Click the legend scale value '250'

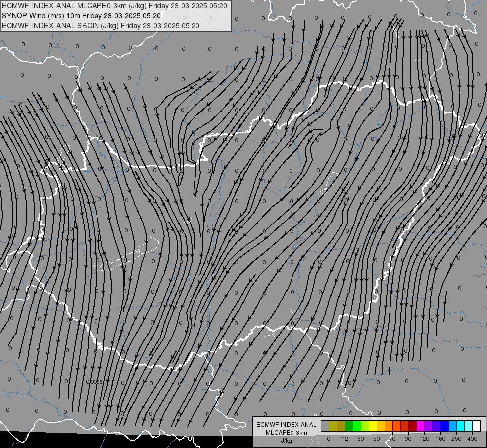pos(456,439)
